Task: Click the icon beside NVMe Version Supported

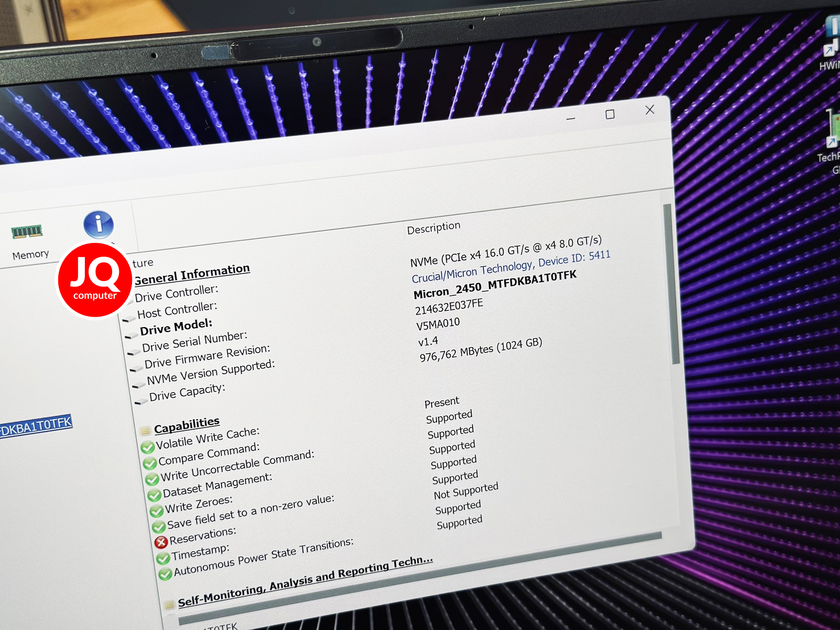Action: (139, 384)
